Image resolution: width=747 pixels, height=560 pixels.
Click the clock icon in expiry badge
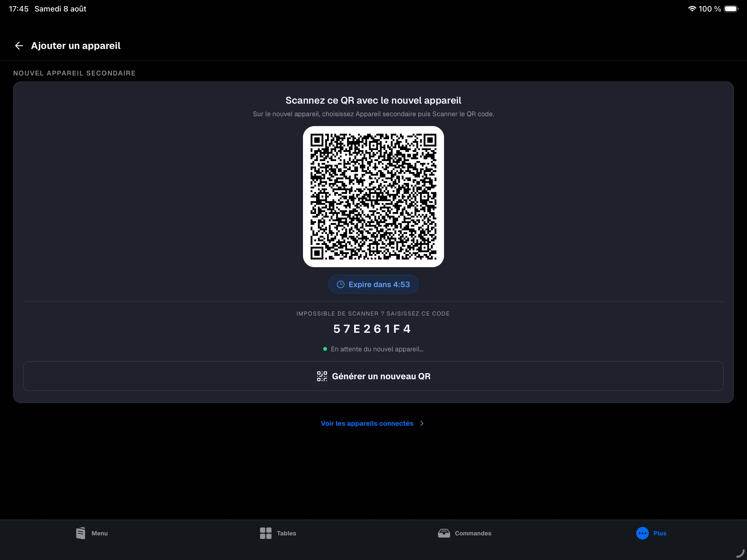(341, 284)
